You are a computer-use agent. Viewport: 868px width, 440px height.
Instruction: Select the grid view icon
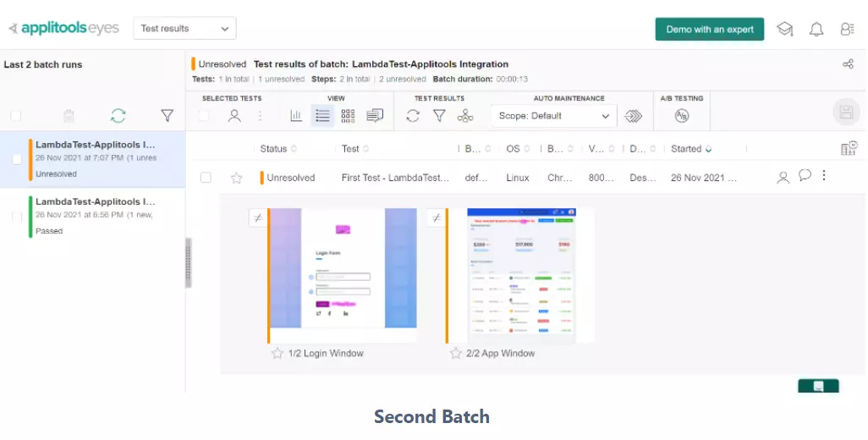click(348, 116)
